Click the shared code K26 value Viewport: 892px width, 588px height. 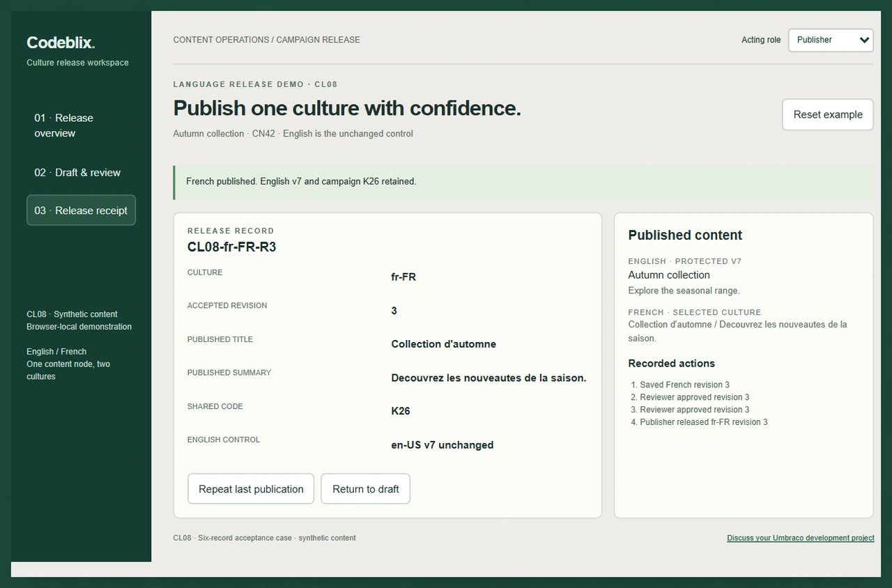[401, 411]
